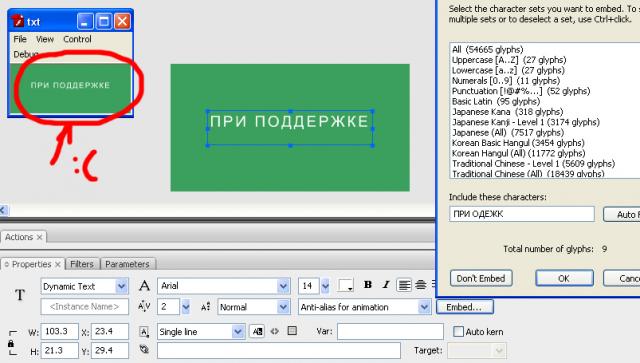
Task: Toggle the selectable text button
Action: click(257, 331)
